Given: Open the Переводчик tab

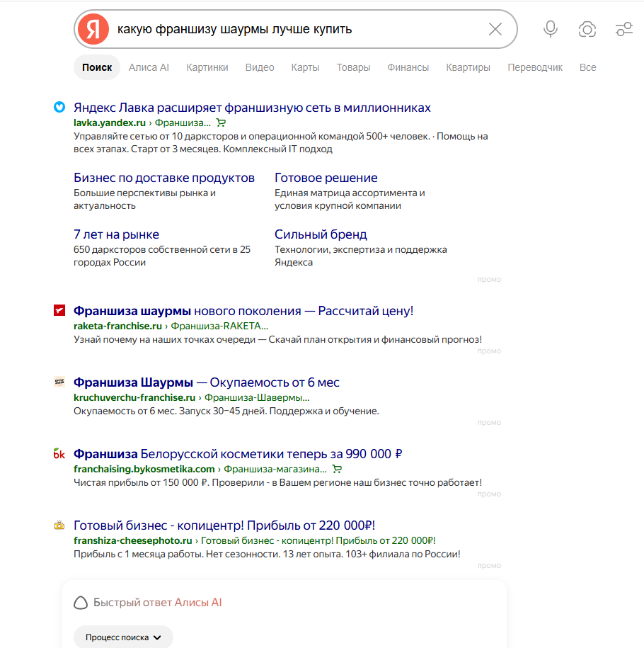Looking at the screenshot, I should tap(535, 67).
